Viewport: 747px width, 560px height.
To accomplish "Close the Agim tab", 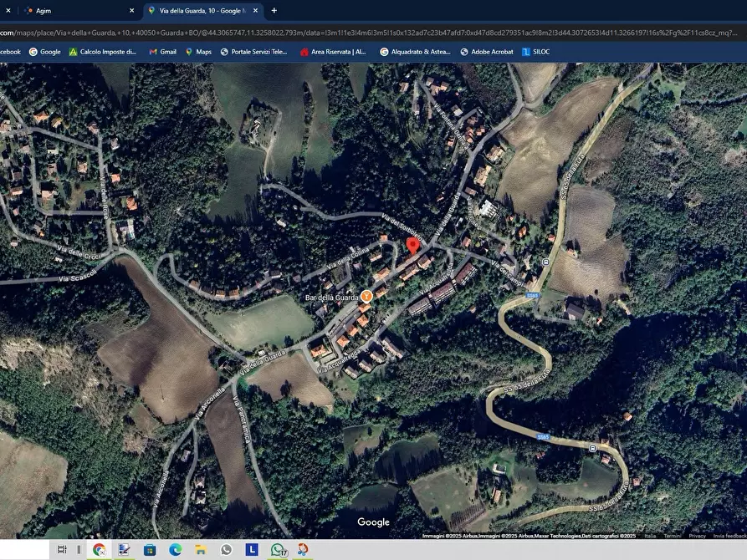I will (x=131, y=11).
